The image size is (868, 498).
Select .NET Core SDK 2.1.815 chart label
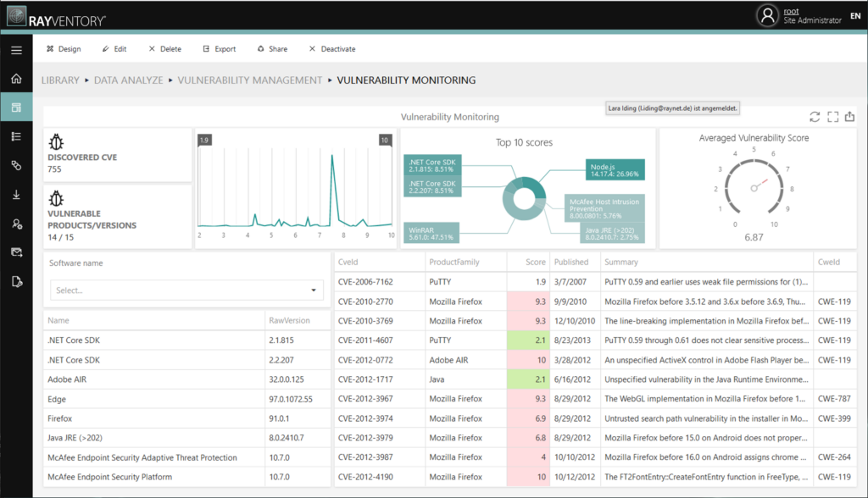[433, 165]
